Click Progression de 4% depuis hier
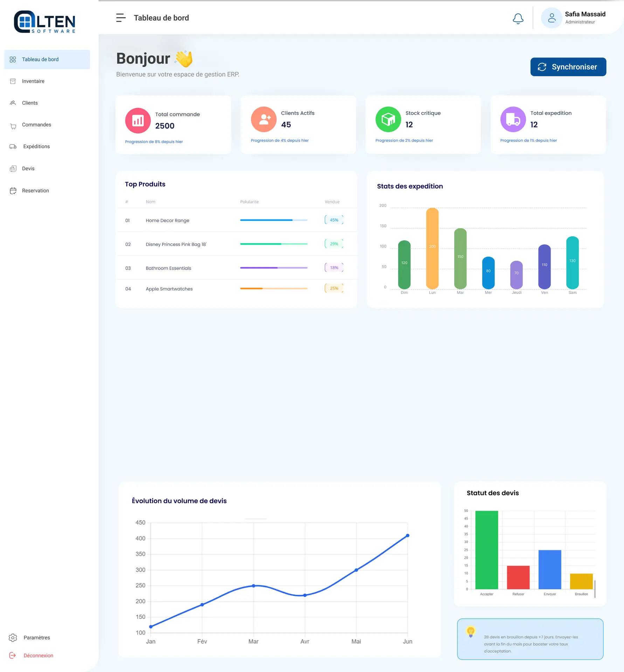The height and width of the screenshot is (672, 624). coord(279,140)
